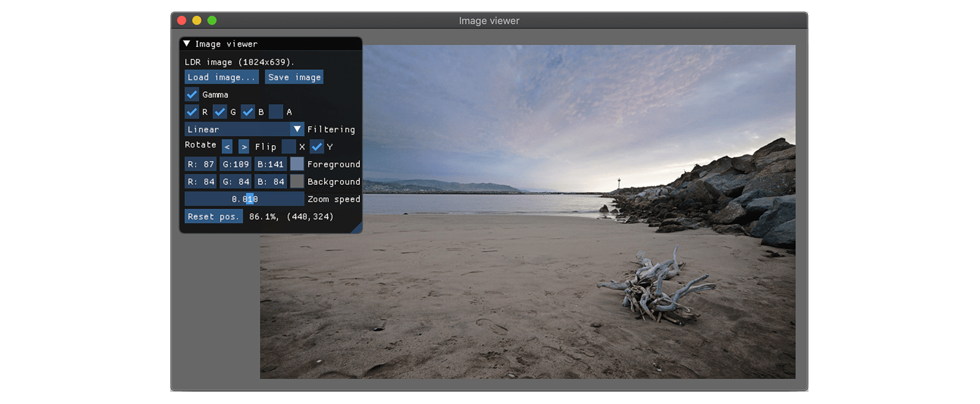The width and height of the screenshot is (980, 404).
Task: Rotate image left with < button
Action: 227,147
